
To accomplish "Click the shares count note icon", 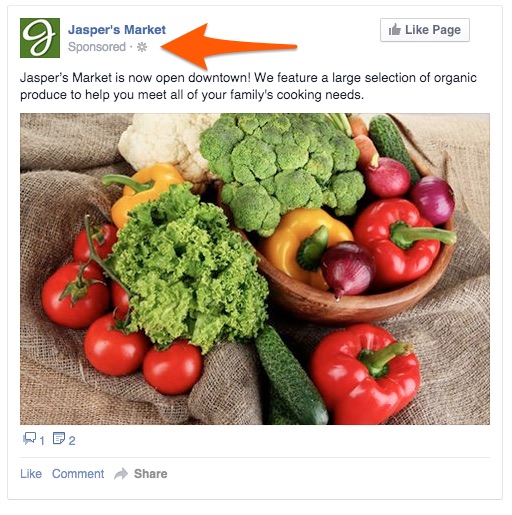I will point(59,438).
